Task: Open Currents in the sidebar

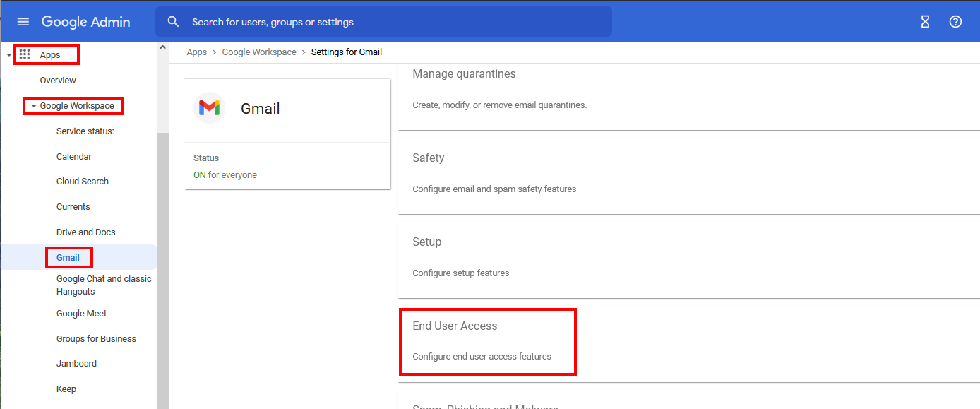Action: click(x=73, y=207)
